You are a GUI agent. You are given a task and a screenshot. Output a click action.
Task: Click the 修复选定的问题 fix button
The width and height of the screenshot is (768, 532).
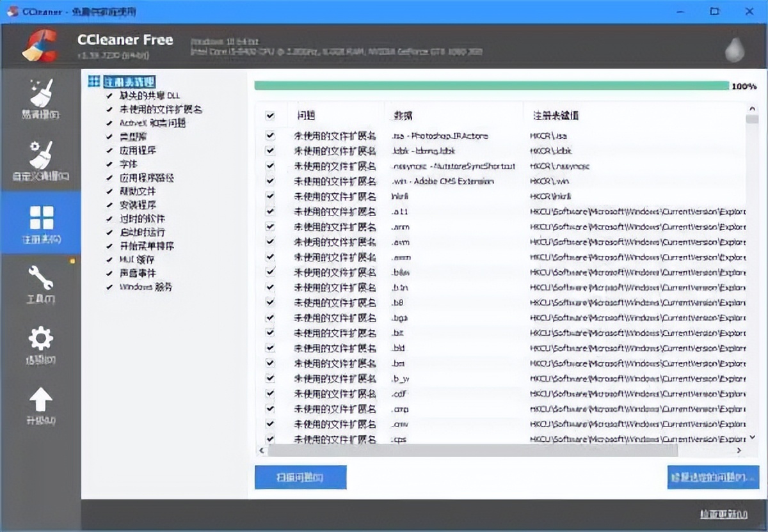point(713,477)
